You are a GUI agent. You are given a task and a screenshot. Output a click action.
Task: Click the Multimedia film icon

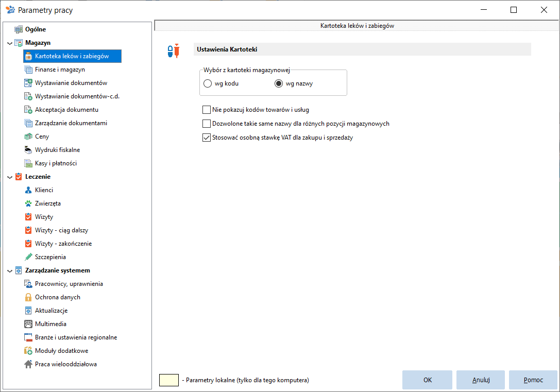[x=28, y=324]
